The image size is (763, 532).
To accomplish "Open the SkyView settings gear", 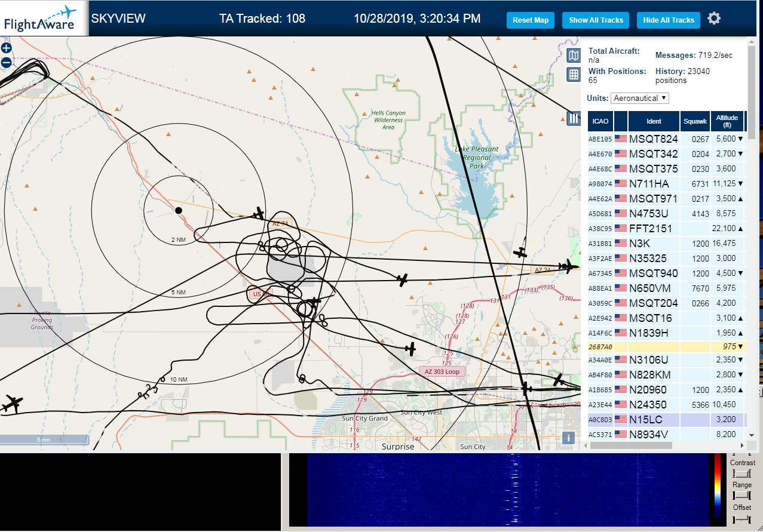I will coord(714,19).
